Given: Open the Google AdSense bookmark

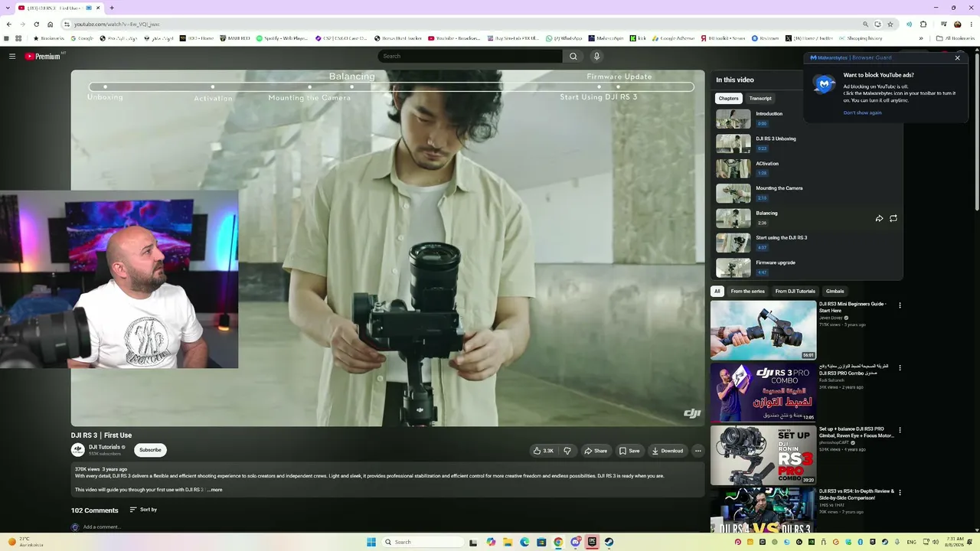Looking at the screenshot, I should point(673,38).
